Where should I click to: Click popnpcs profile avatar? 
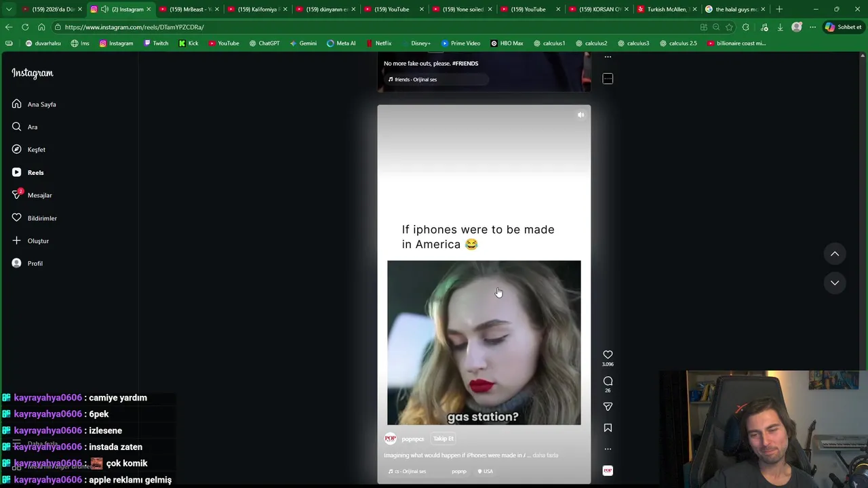click(390, 439)
